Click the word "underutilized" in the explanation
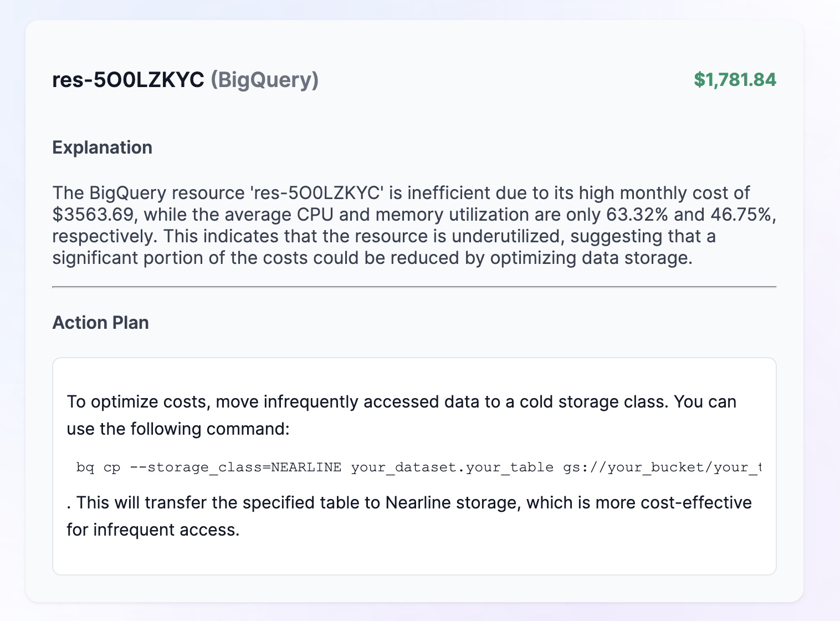 pyautogui.click(x=505, y=236)
